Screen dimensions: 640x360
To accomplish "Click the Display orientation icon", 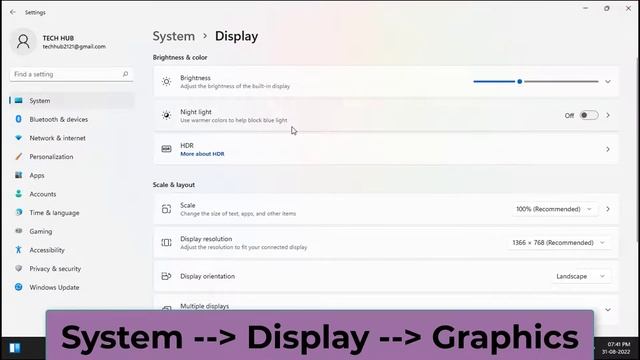I will click(166, 276).
